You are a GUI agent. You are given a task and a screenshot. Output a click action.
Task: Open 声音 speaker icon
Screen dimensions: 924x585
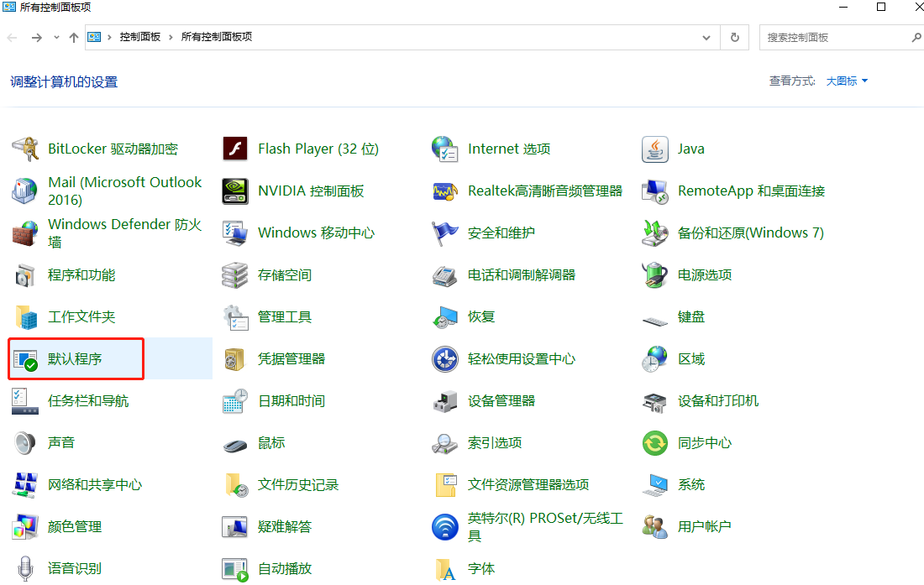coord(24,442)
